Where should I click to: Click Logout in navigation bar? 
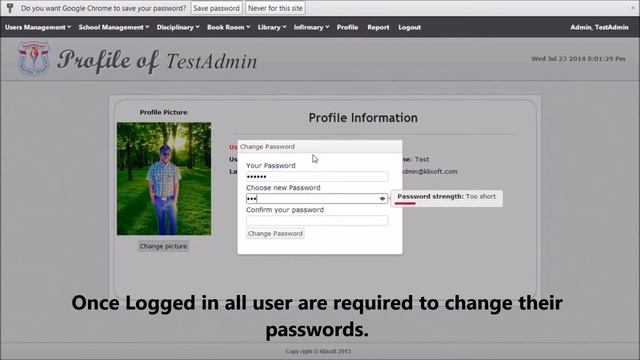[409, 27]
